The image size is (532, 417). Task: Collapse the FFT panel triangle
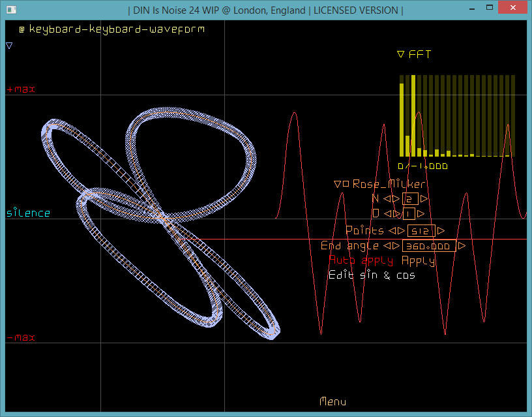[x=401, y=55]
